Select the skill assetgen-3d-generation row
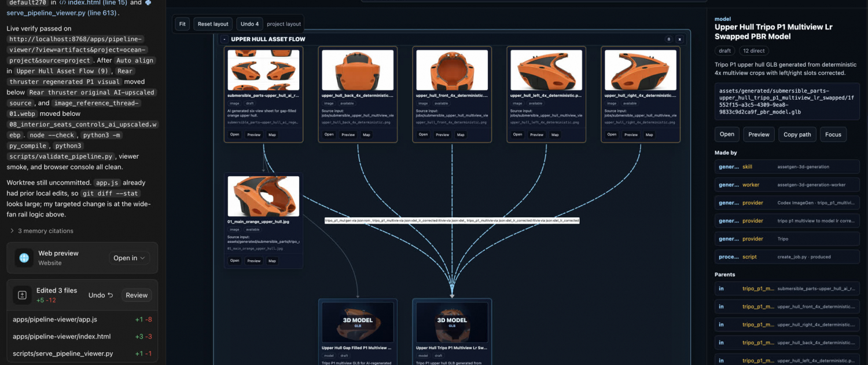The image size is (868, 365). tap(787, 167)
